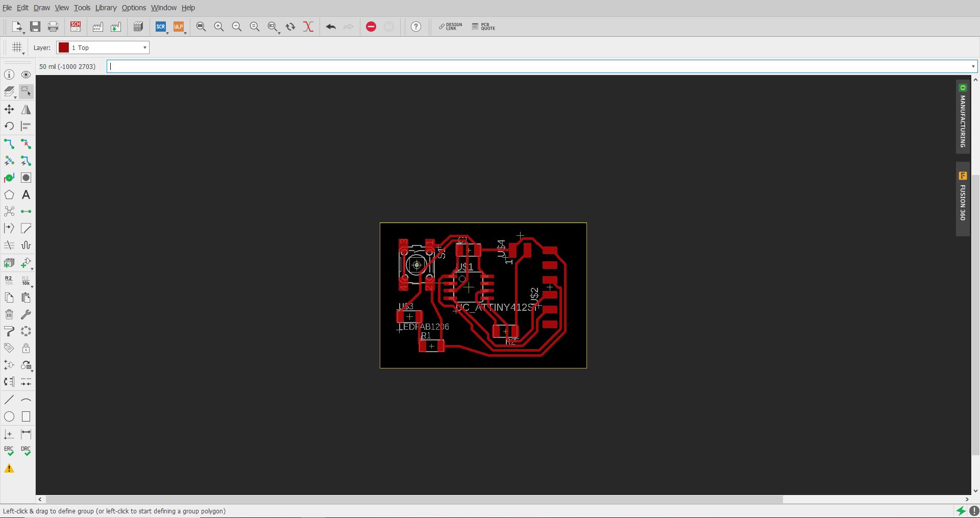Click the Undo arrow
The width and height of the screenshot is (980, 518).
coord(331,27)
